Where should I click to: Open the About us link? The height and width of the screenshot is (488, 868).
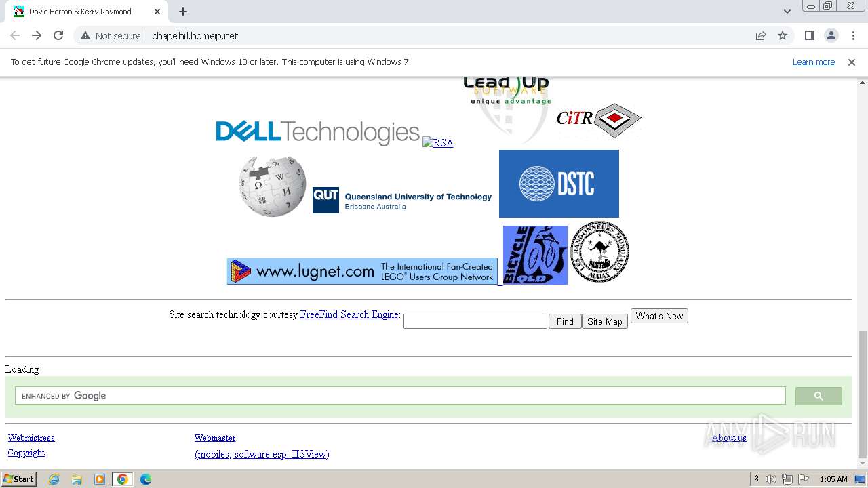pos(729,438)
